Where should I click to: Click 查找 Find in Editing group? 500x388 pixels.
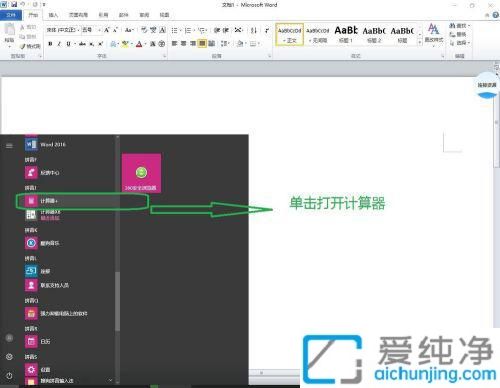[x=459, y=26]
